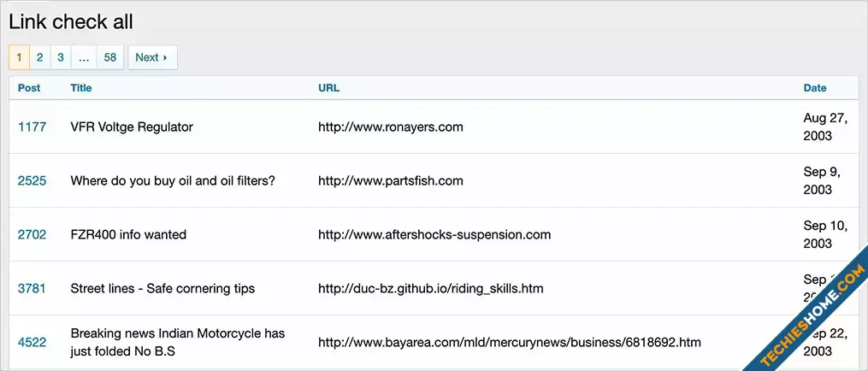Select the Breaking news Indian Motorcycle title
868x371 pixels.
pos(178,342)
